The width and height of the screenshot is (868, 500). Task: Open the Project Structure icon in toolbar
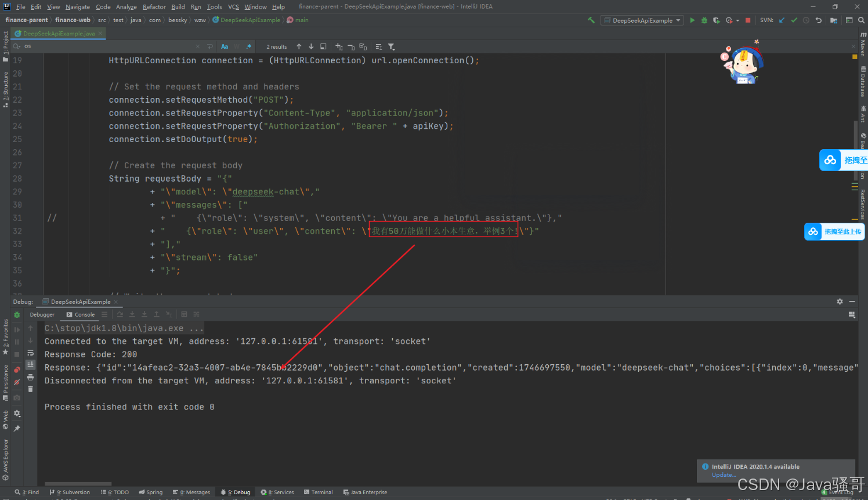[x=834, y=20]
